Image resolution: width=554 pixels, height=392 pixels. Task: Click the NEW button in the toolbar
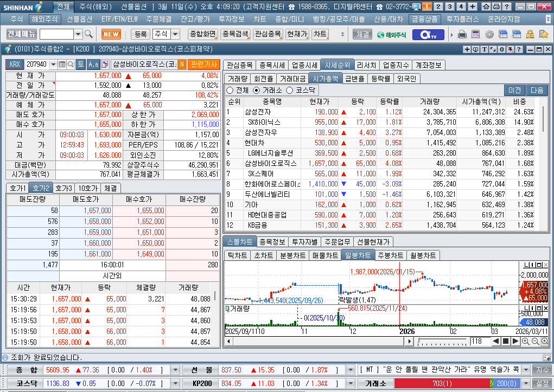tap(111, 34)
